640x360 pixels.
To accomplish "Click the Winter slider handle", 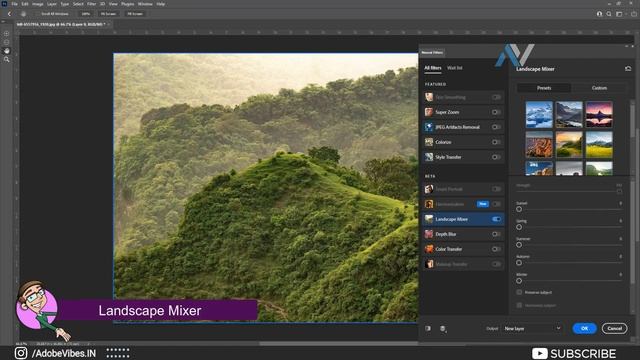I will click(x=519, y=281).
